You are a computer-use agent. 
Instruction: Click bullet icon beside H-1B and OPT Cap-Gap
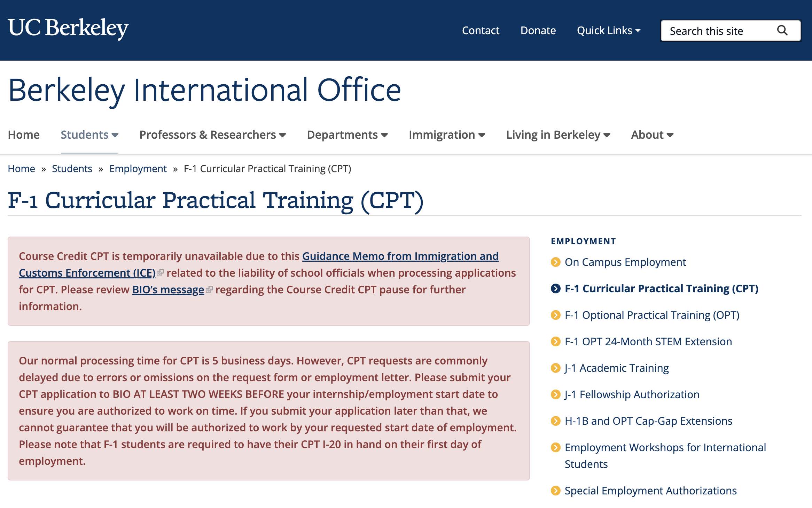tap(556, 421)
